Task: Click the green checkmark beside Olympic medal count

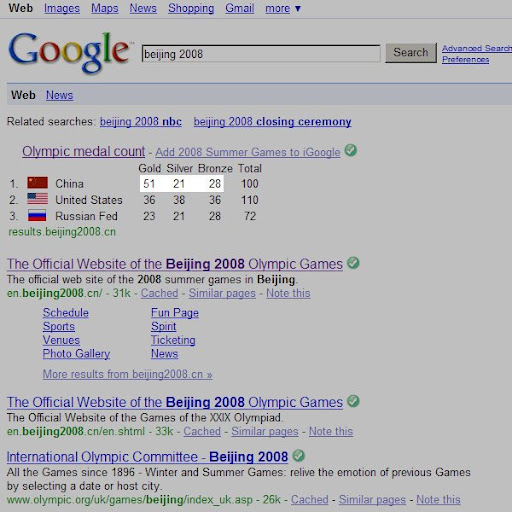Action: pos(350,150)
